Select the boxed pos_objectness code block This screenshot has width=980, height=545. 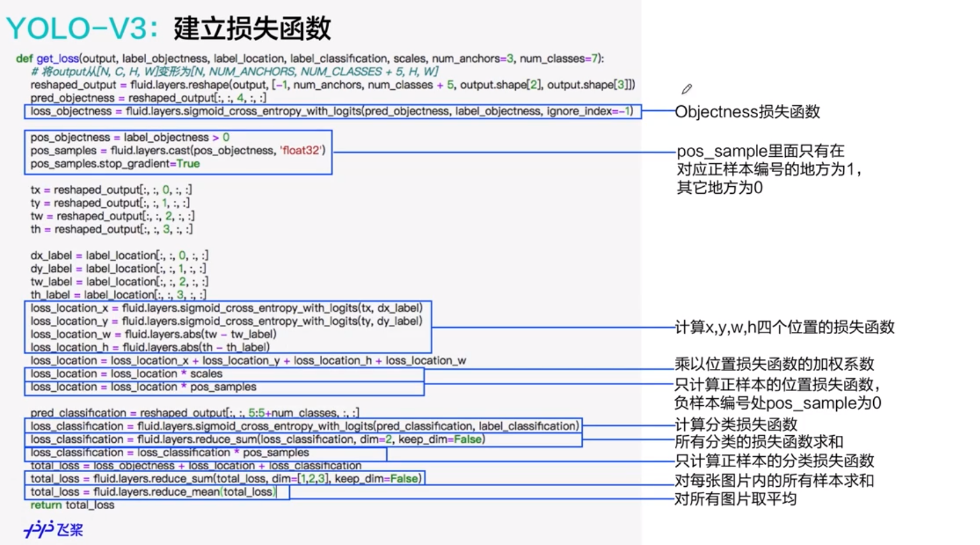click(x=176, y=150)
